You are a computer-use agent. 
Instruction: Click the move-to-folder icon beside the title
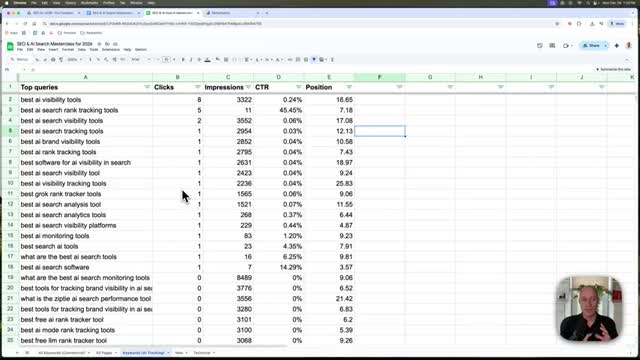click(x=107, y=44)
